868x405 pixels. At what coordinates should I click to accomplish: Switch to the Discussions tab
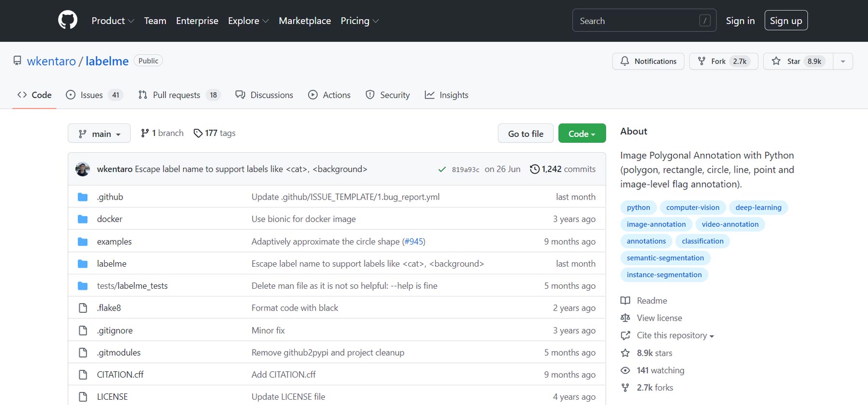coord(264,95)
